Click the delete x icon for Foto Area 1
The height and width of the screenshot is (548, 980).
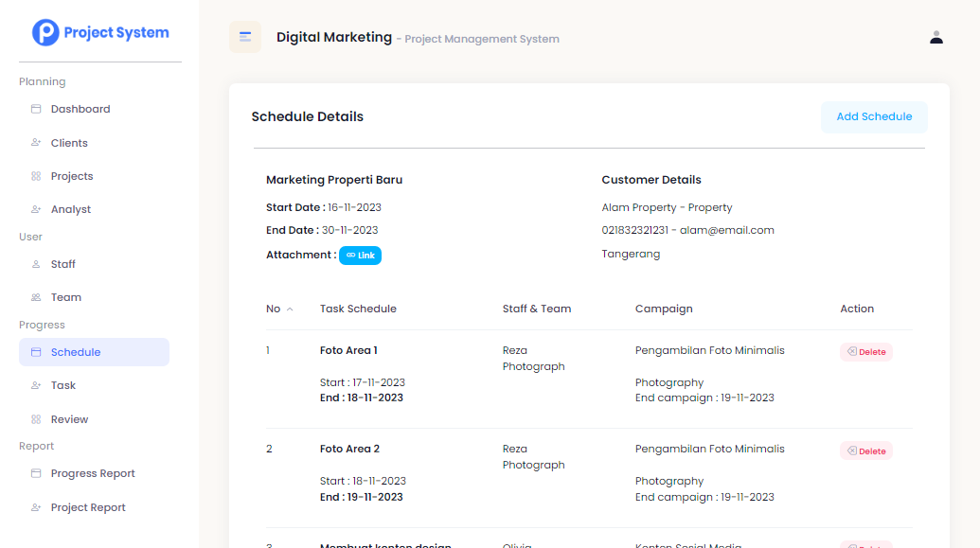(852, 352)
